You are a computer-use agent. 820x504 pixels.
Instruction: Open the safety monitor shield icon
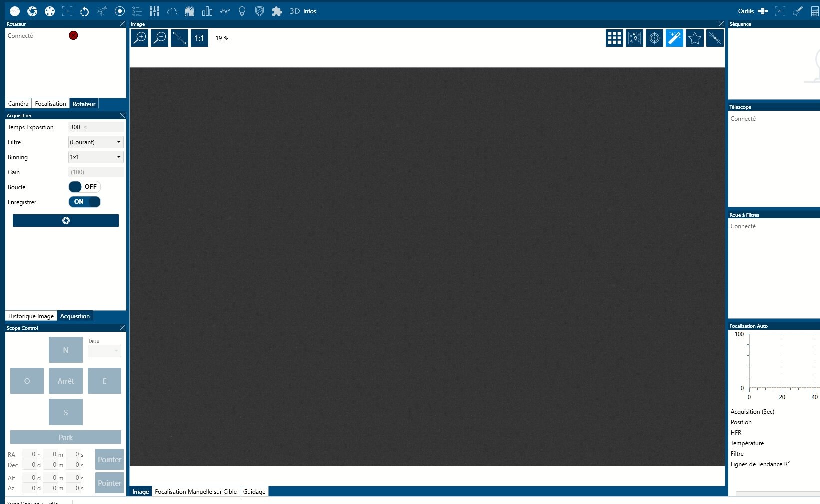[x=259, y=11]
